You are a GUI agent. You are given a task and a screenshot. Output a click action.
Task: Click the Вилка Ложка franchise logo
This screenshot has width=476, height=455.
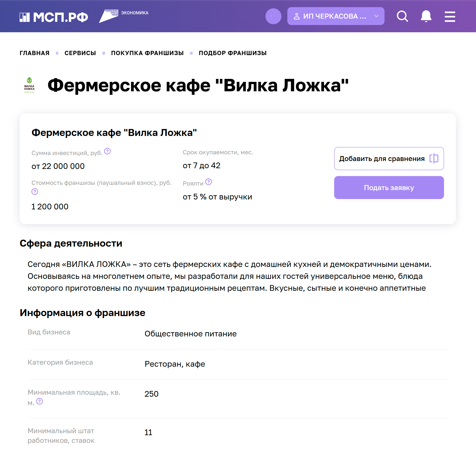(x=29, y=85)
